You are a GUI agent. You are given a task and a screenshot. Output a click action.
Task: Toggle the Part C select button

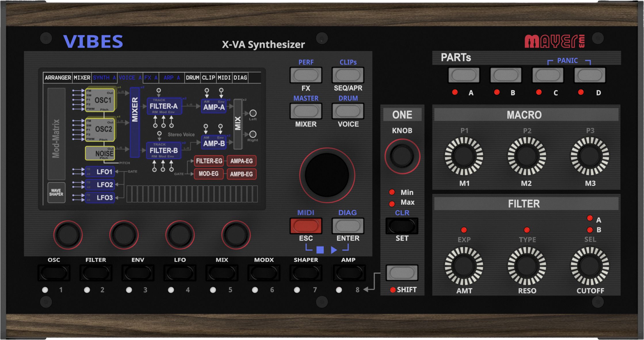pyautogui.click(x=548, y=75)
